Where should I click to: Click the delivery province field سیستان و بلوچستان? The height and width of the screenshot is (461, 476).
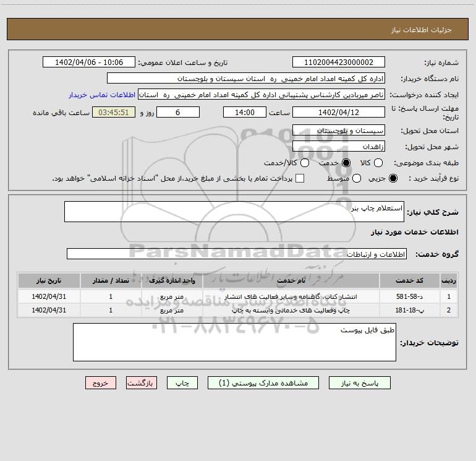(x=339, y=131)
